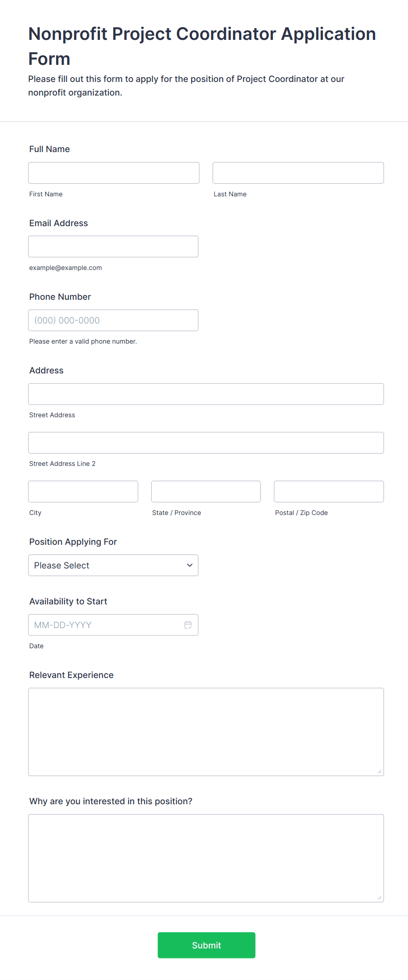Screen dimensions: 408x980
Task: Click the Email Address label text
Action: click(x=59, y=223)
